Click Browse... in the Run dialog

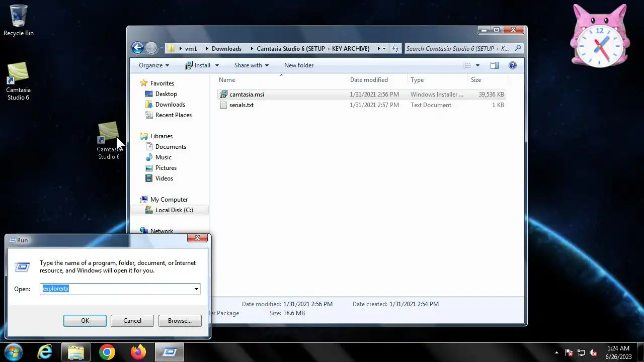[180, 321]
